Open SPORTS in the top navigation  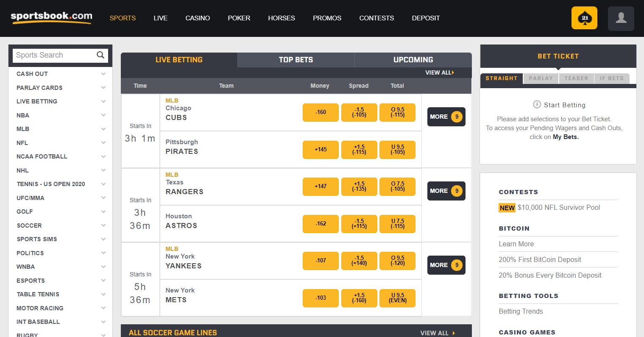(123, 18)
